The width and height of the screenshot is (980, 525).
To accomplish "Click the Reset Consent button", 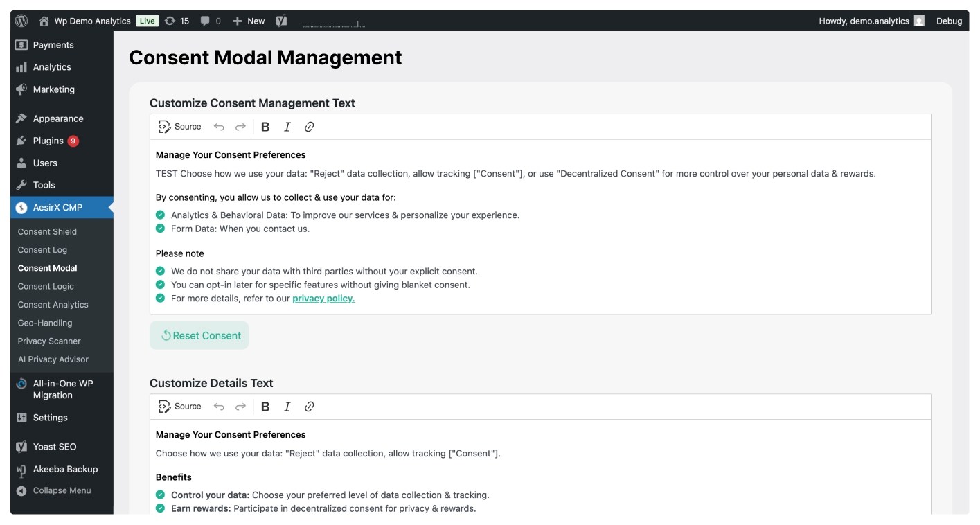I will point(199,335).
